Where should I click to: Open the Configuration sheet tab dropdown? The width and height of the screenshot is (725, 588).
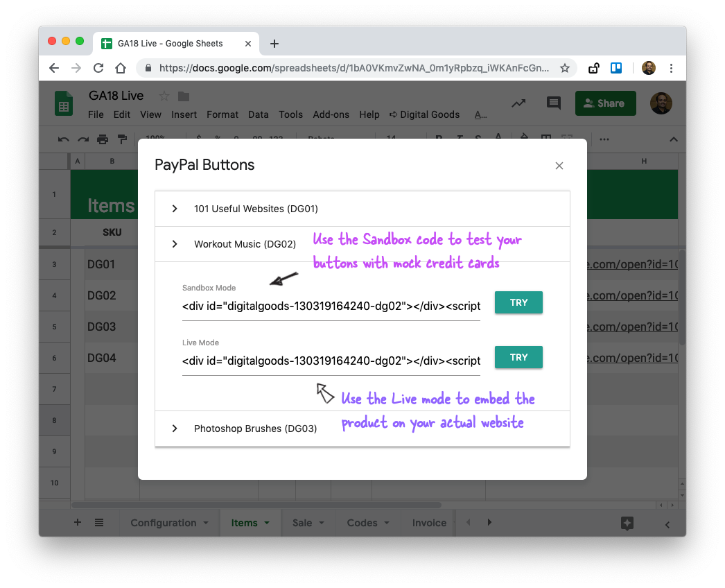pos(205,522)
